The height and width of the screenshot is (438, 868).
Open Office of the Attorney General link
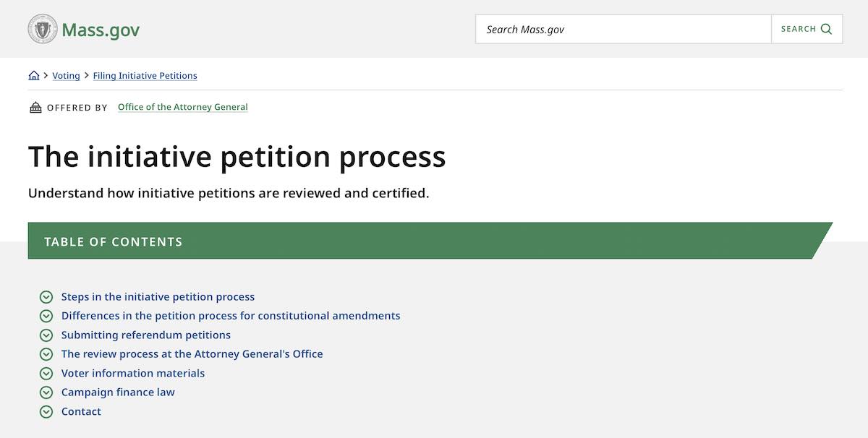point(182,107)
